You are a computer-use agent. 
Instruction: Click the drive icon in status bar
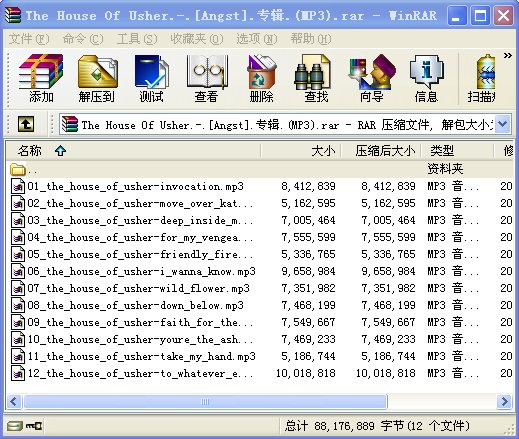[15, 426]
